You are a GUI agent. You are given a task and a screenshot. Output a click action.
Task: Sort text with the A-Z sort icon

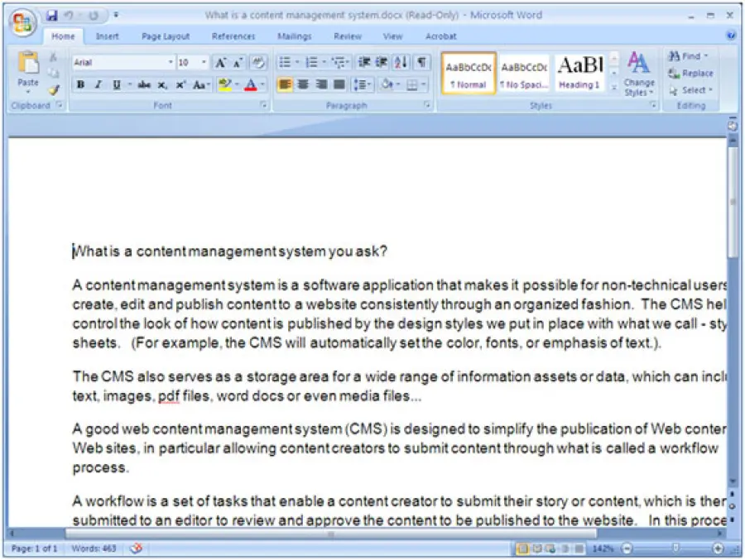pyautogui.click(x=401, y=63)
